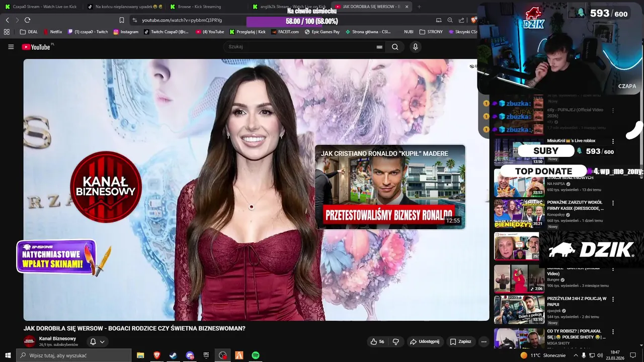Bookmark this page via bookmark icon
This screenshot has height=362, width=644.
click(121, 20)
